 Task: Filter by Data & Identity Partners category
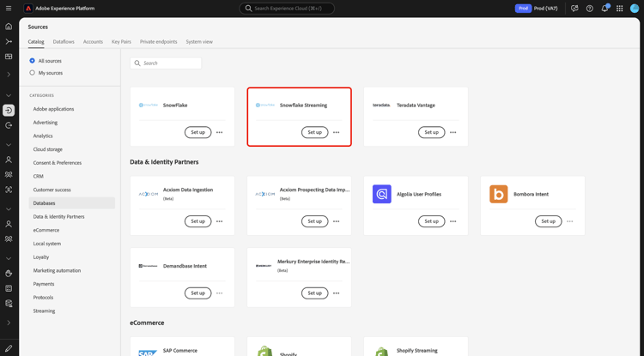pos(58,216)
